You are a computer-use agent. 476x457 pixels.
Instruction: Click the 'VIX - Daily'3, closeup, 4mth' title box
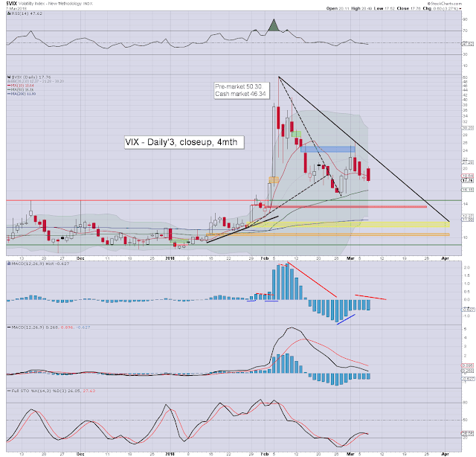click(x=184, y=142)
